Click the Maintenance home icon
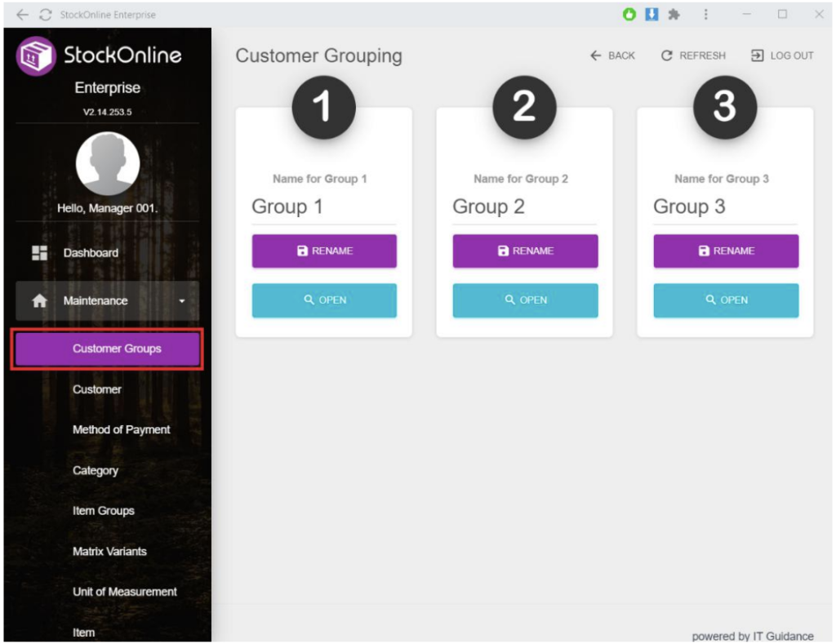 tap(39, 301)
